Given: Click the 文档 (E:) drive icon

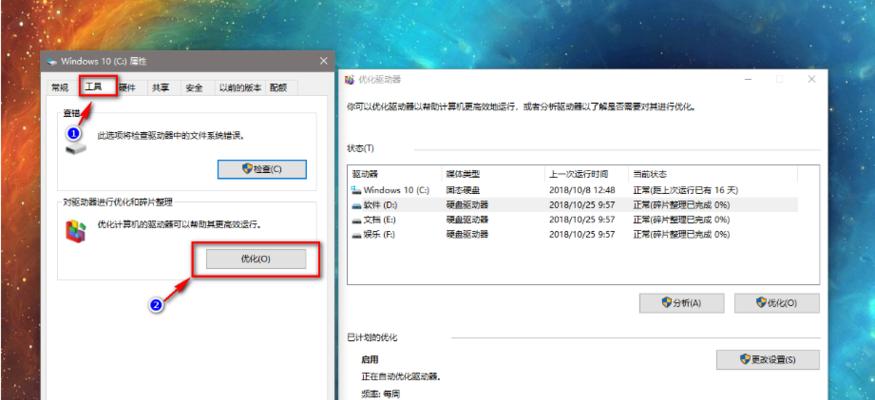Looking at the screenshot, I should (356, 220).
